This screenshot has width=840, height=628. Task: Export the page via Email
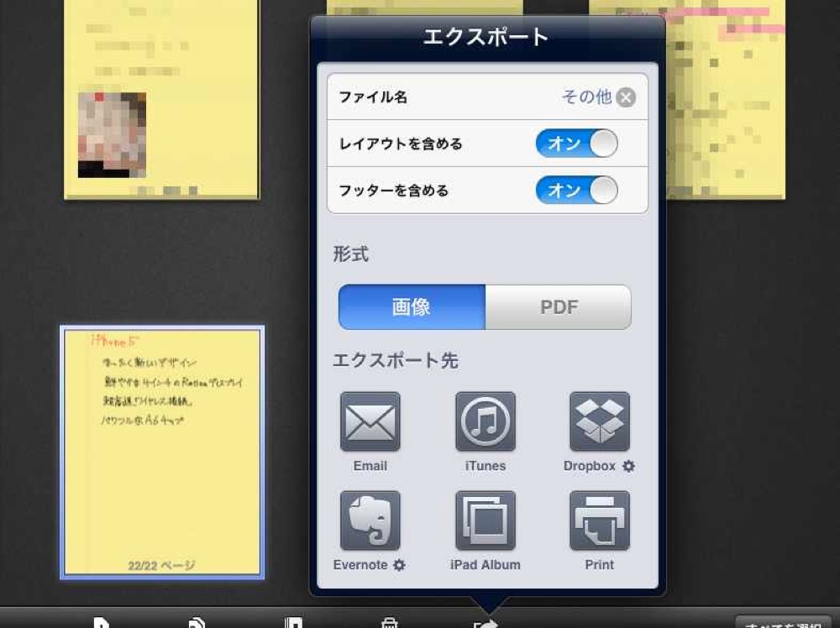[370, 421]
